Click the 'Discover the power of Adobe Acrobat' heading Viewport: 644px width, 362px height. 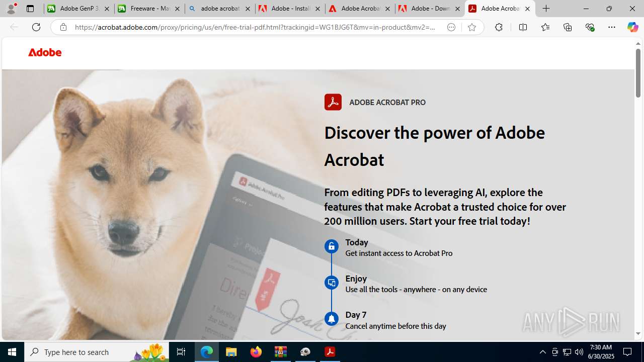tap(434, 146)
